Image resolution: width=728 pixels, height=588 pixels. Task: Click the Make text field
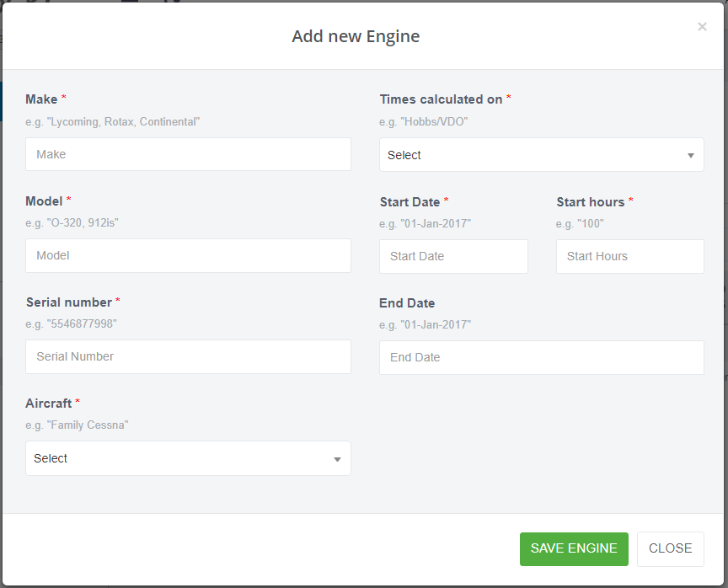coord(188,154)
